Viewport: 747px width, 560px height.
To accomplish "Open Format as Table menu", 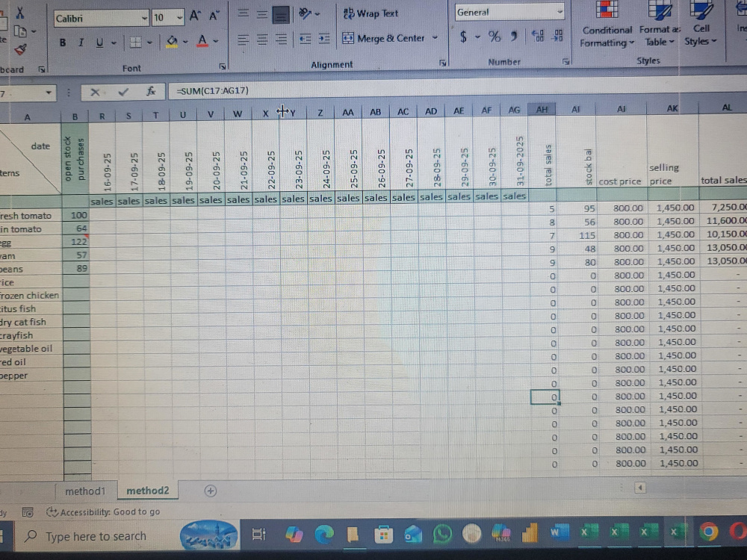I will pyautogui.click(x=660, y=25).
